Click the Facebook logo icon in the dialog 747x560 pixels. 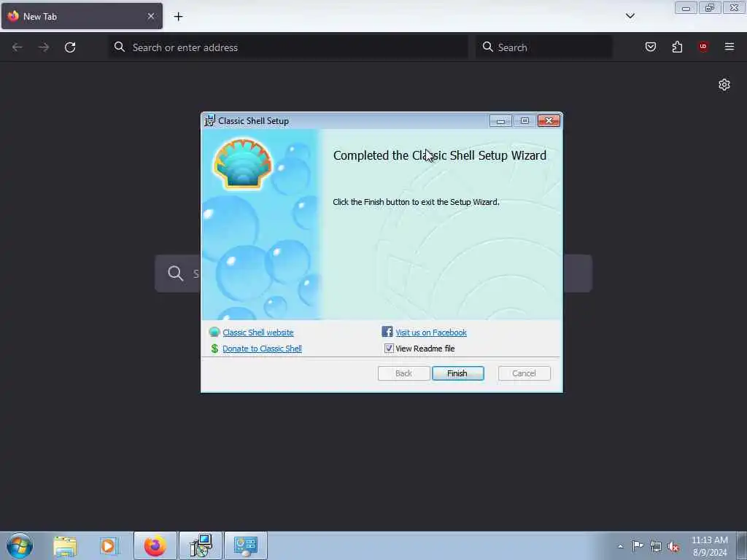click(387, 332)
